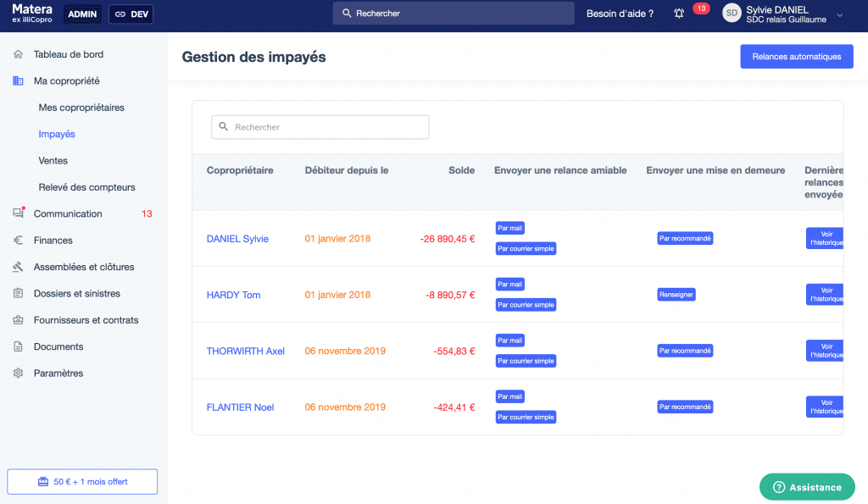Click the Tableau de bord home icon
Screen dimensions: 868x504
(18, 54)
